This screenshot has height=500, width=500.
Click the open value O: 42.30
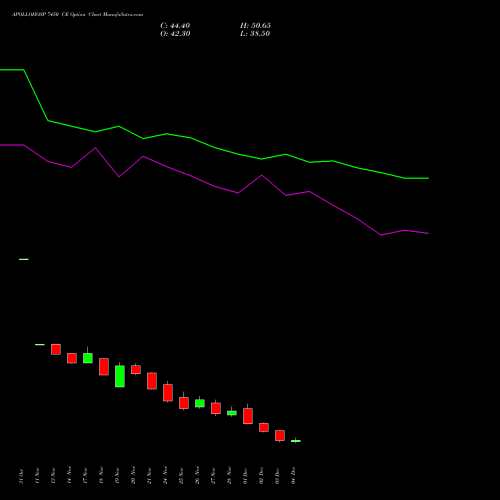(175, 34)
